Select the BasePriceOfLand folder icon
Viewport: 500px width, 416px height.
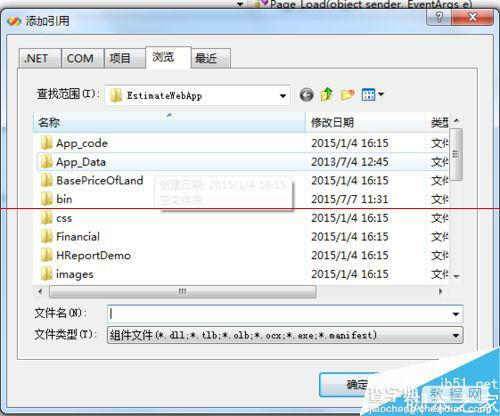click(x=46, y=180)
